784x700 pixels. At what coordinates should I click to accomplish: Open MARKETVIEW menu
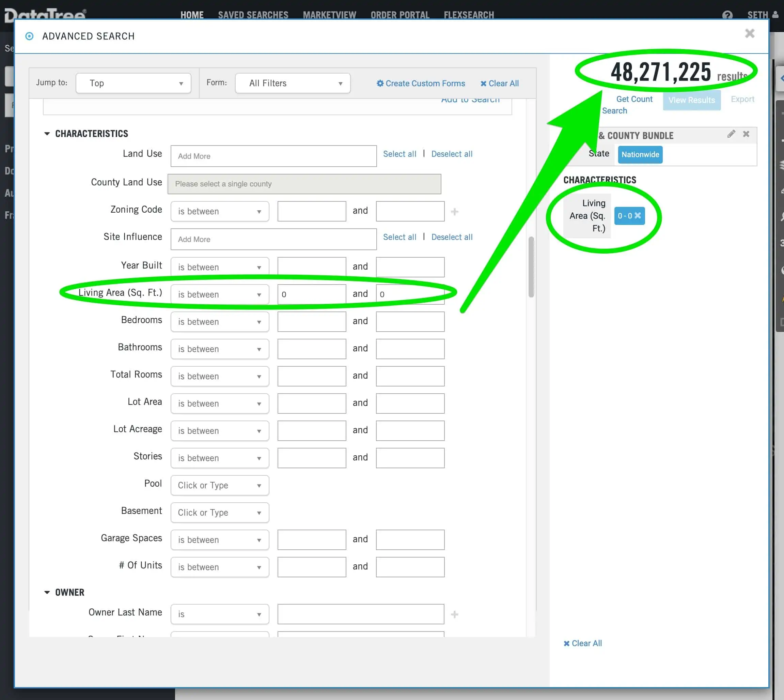coord(329,15)
